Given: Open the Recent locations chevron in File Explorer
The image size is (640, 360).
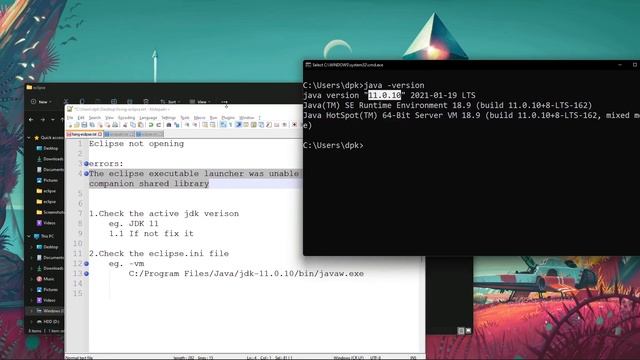Looking at the screenshot, I should pyautogui.click(x=53, y=120).
